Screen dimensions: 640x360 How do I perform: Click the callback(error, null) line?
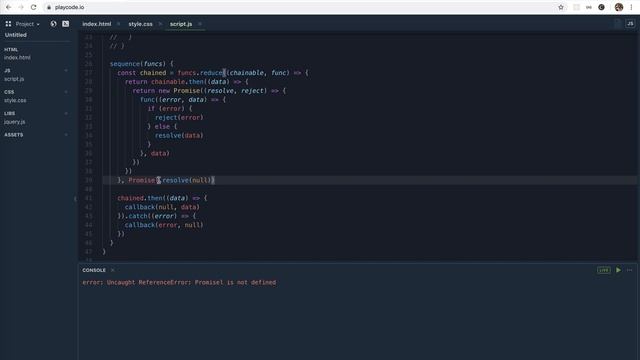click(x=164, y=225)
